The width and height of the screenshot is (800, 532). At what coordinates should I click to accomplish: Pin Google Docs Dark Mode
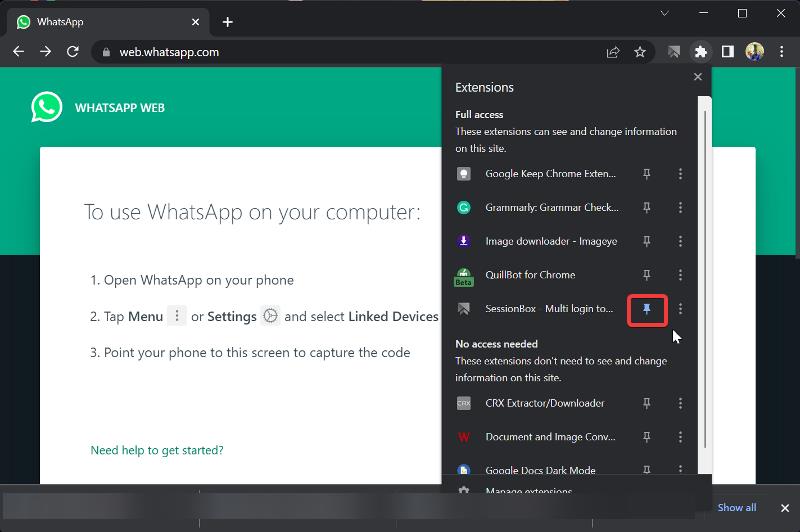point(646,469)
